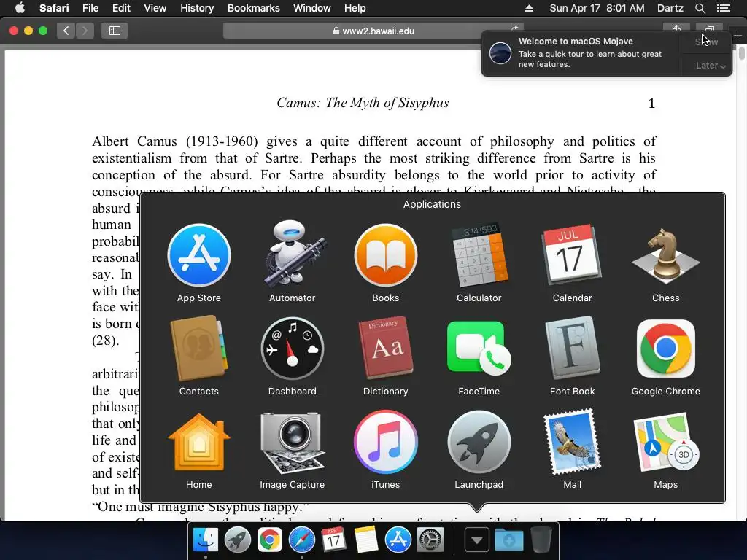The width and height of the screenshot is (747, 560).
Task: Click the Launchpad rocket in the Dock
Action: (x=237, y=540)
